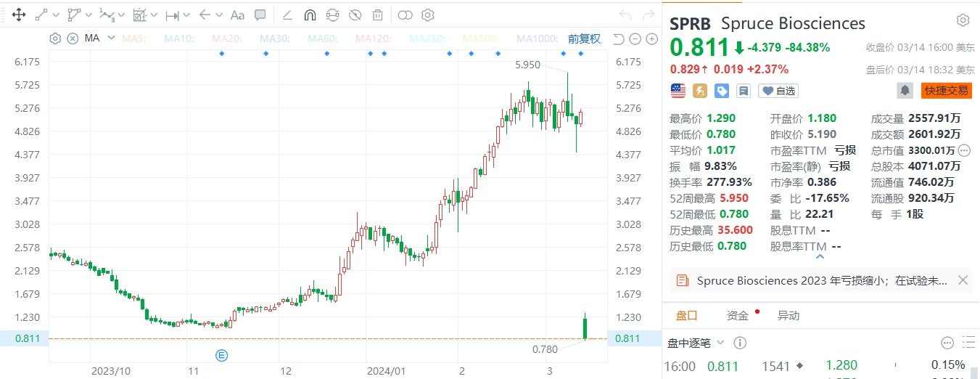Toggle the MA60 line
The height and width of the screenshot is (379, 980).
(324, 38)
